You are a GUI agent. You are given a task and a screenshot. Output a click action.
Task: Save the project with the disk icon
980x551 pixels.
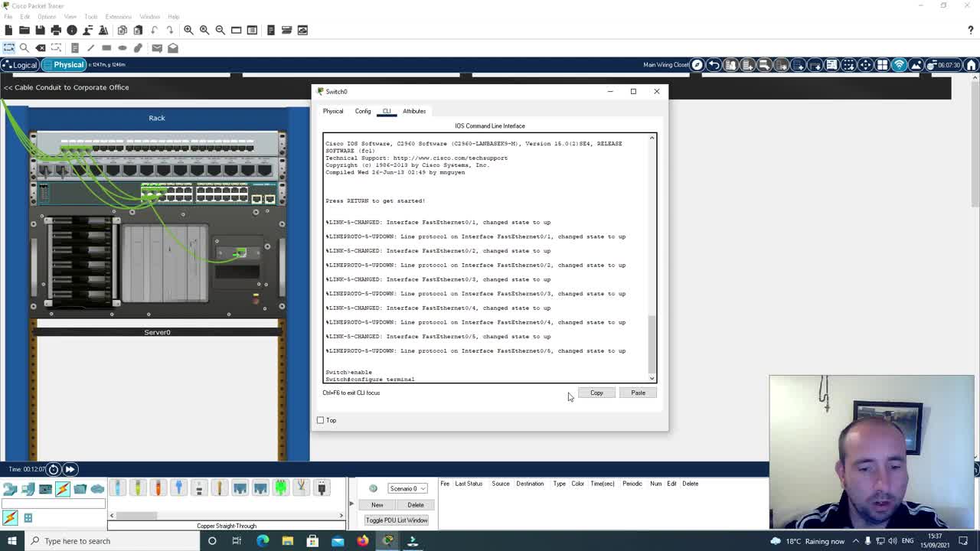click(x=40, y=30)
